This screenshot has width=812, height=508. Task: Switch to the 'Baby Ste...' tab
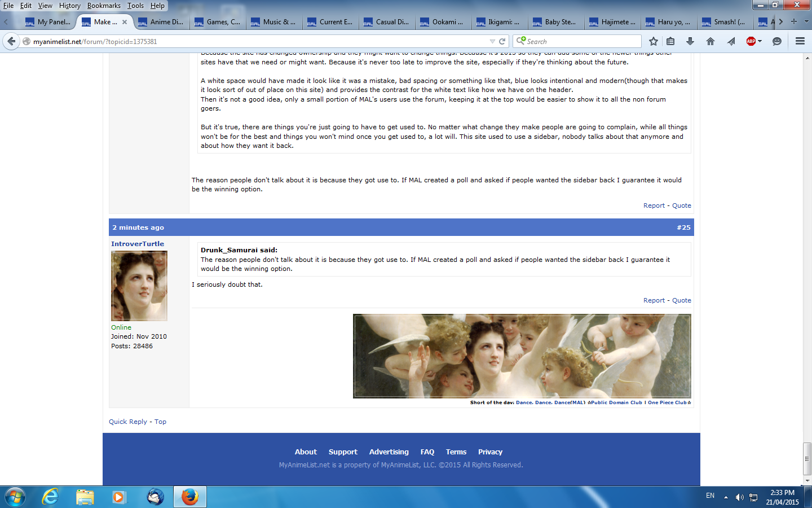(555, 22)
